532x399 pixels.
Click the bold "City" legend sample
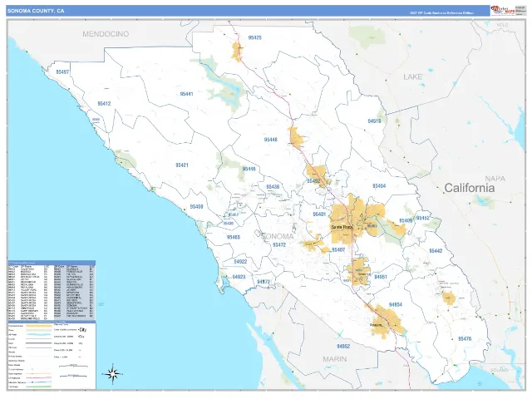coord(83,330)
